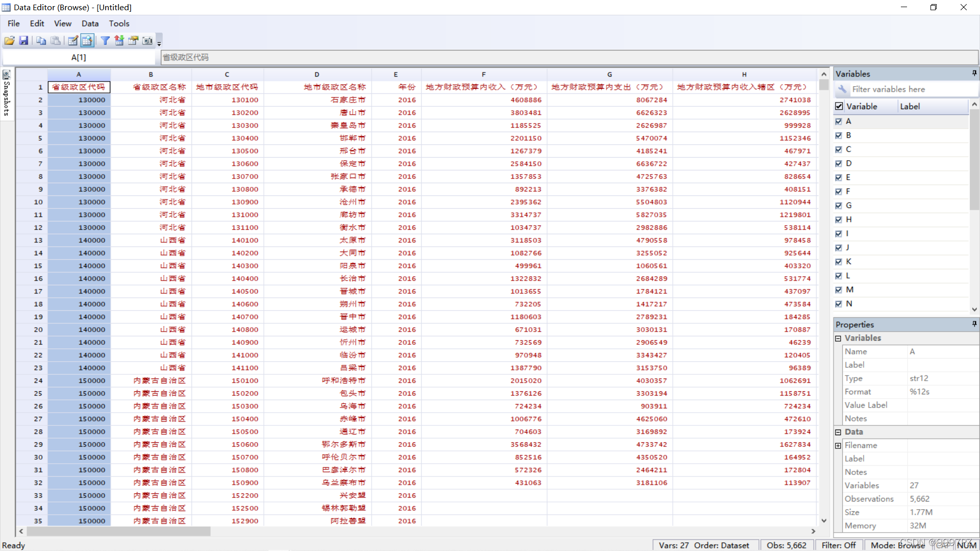This screenshot has height=551, width=980.
Task: Uncheck variable B checkbox
Action: [x=839, y=136]
